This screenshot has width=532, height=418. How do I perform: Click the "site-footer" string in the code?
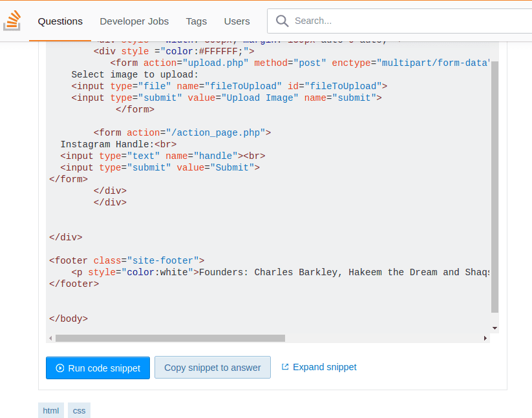pos(165,260)
